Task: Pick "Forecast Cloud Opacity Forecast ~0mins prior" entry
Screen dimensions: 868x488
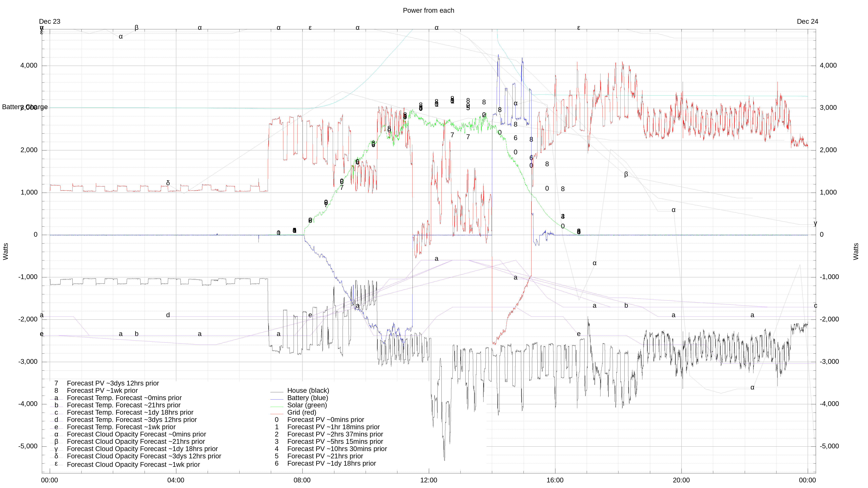Action: tap(136, 434)
